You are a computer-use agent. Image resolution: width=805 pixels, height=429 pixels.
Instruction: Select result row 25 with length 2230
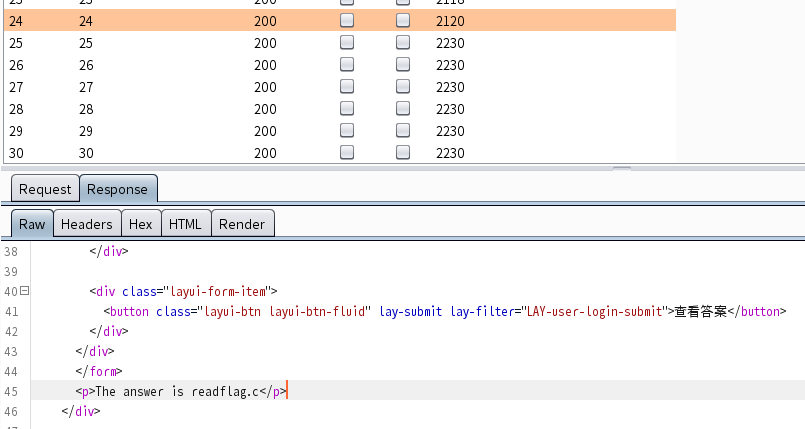[150, 42]
